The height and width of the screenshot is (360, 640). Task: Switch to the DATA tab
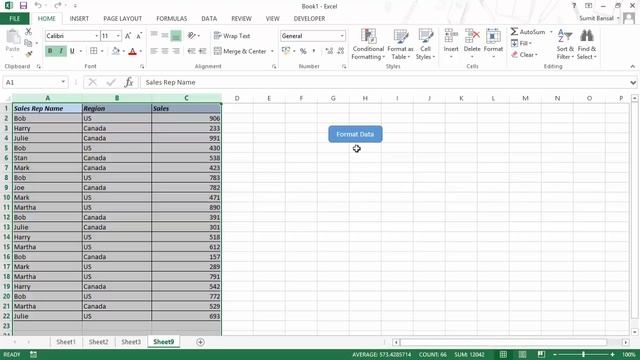click(209, 18)
